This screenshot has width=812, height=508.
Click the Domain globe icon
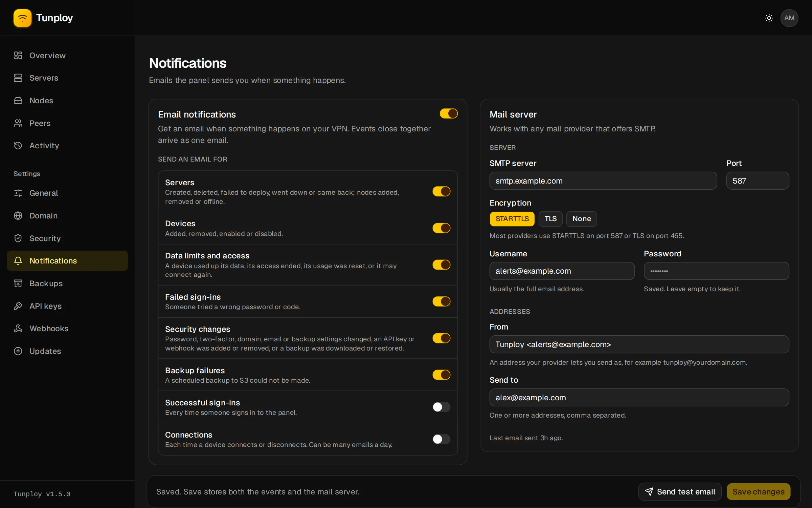[x=18, y=216]
